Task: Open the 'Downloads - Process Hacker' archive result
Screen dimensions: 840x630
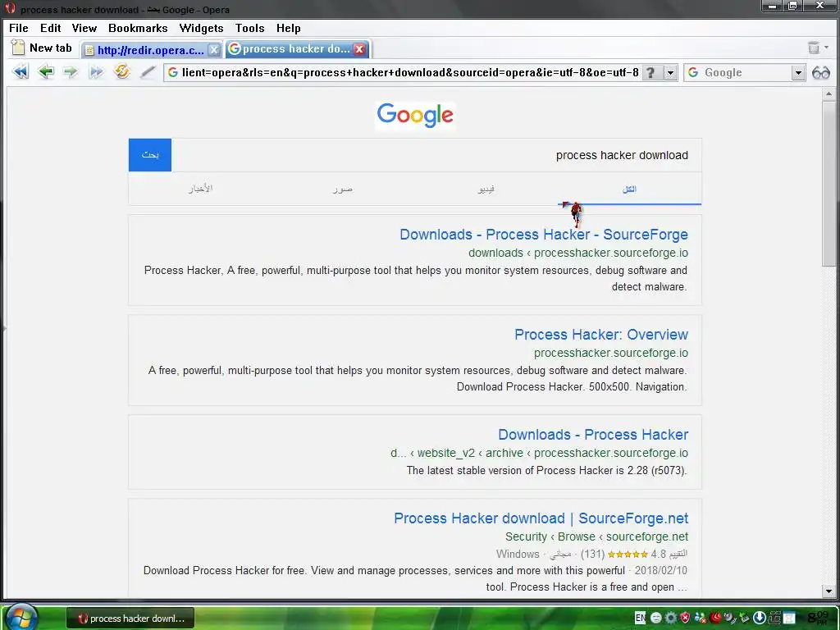Action: click(x=593, y=435)
